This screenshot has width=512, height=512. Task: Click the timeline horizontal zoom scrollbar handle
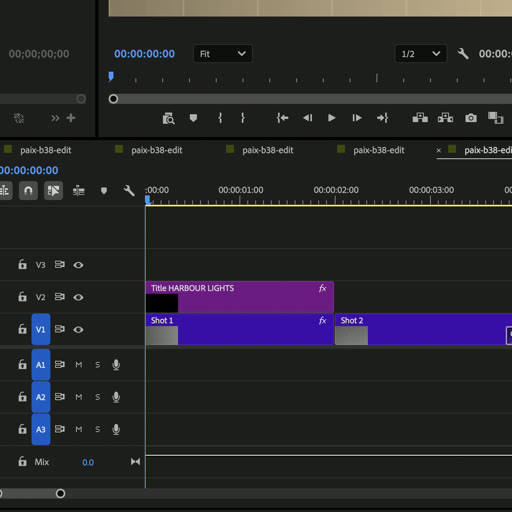60,493
